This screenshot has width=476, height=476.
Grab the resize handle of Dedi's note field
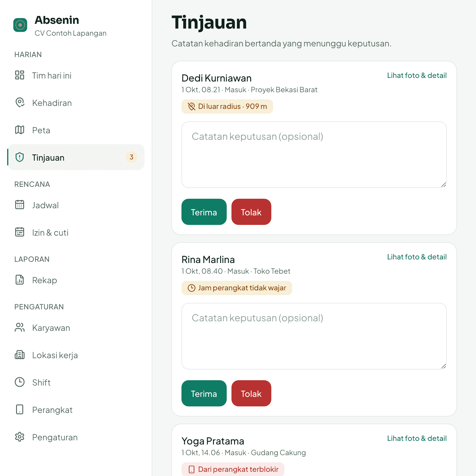click(x=444, y=185)
